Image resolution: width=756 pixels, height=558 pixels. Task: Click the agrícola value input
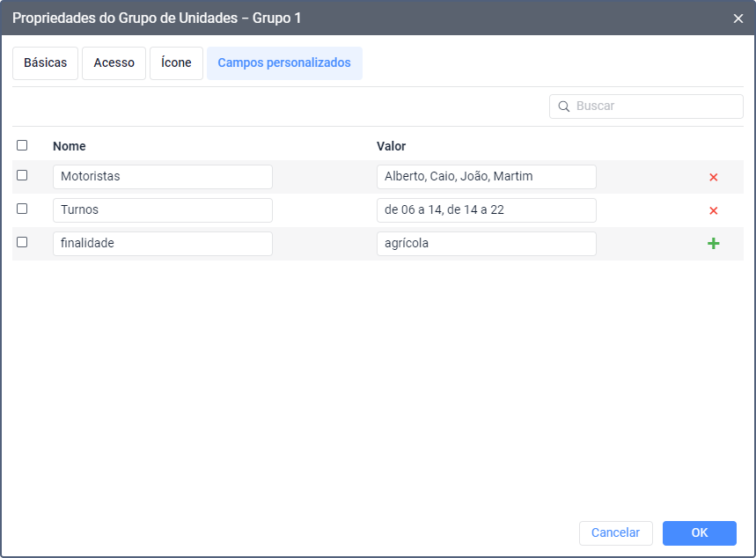(486, 244)
